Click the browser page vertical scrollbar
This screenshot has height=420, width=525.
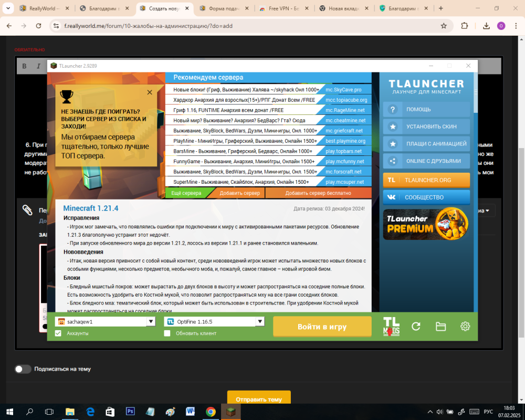pos(521,243)
